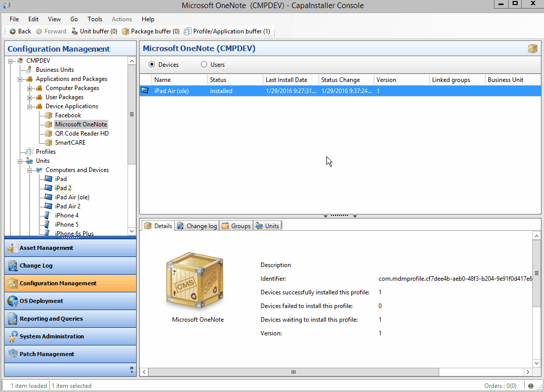Open the Unit buffer icon
The width and height of the screenshot is (544, 392).
tap(74, 31)
